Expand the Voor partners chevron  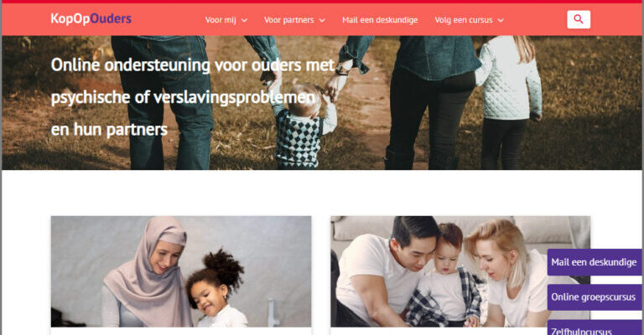322,20
